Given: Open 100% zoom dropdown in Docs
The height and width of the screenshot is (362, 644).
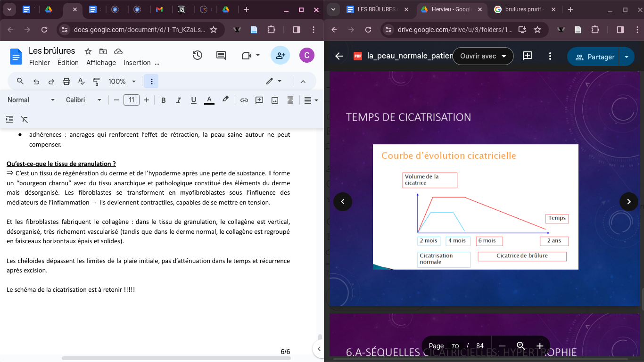Looking at the screenshot, I should [122, 82].
